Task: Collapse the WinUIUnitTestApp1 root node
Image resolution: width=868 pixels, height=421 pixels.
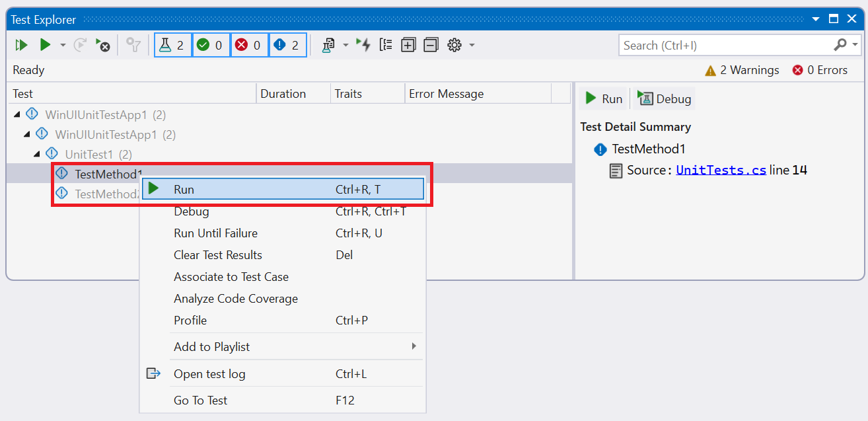Action: point(17,113)
